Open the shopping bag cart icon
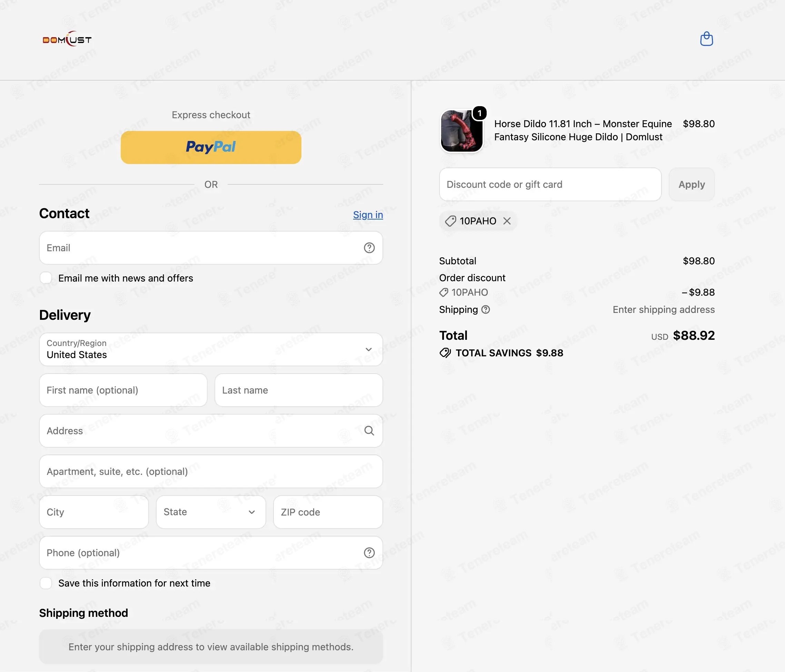 [x=706, y=39]
